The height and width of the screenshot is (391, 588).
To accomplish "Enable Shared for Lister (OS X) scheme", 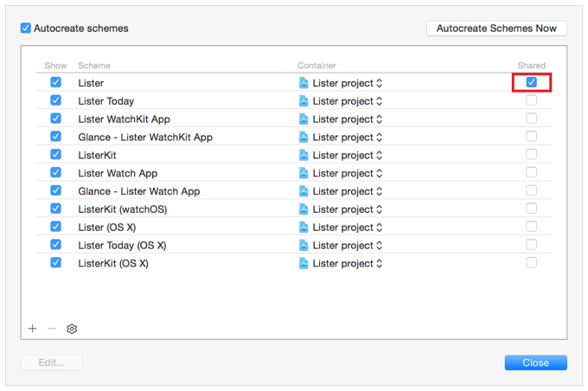I will pos(532,227).
